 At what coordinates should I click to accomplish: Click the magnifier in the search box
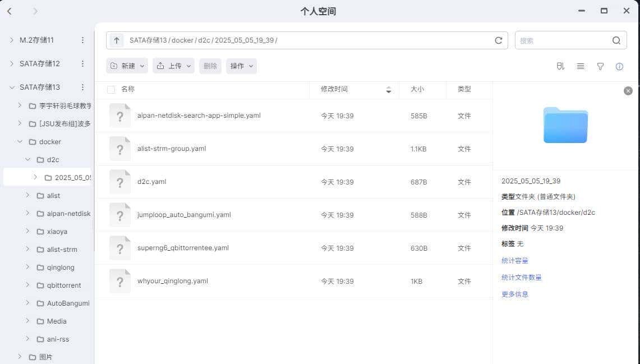[616, 40]
